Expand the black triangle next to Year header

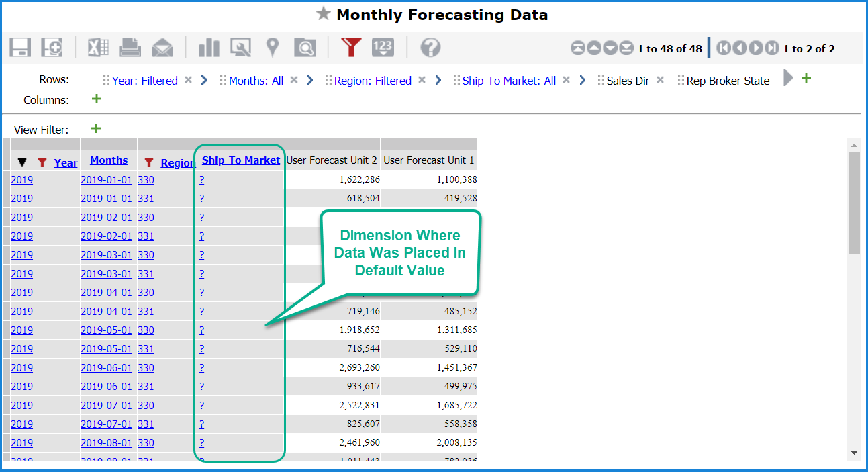[22, 162]
